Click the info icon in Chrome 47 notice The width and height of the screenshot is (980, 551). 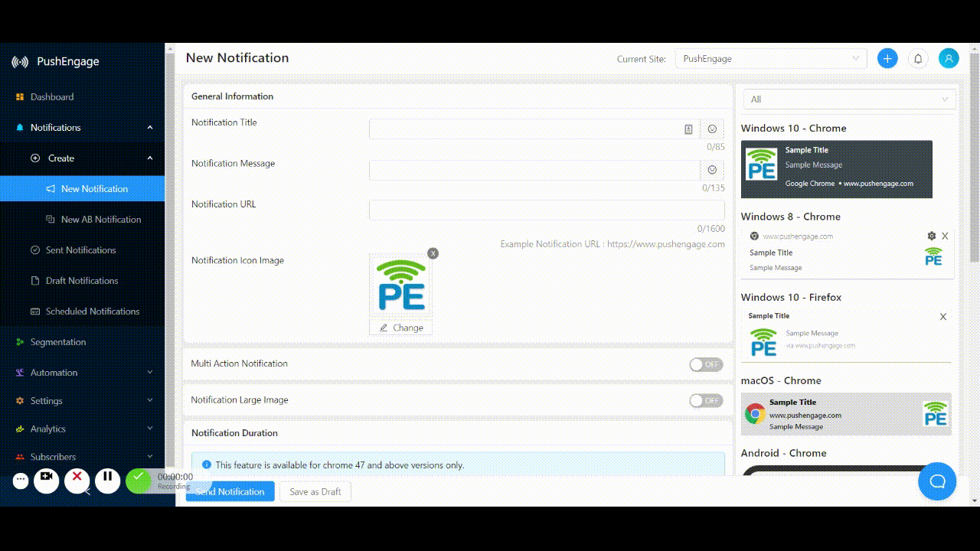[207, 465]
